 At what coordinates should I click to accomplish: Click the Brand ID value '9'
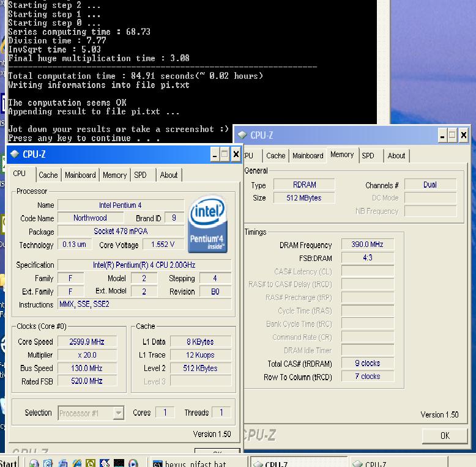[174, 218]
